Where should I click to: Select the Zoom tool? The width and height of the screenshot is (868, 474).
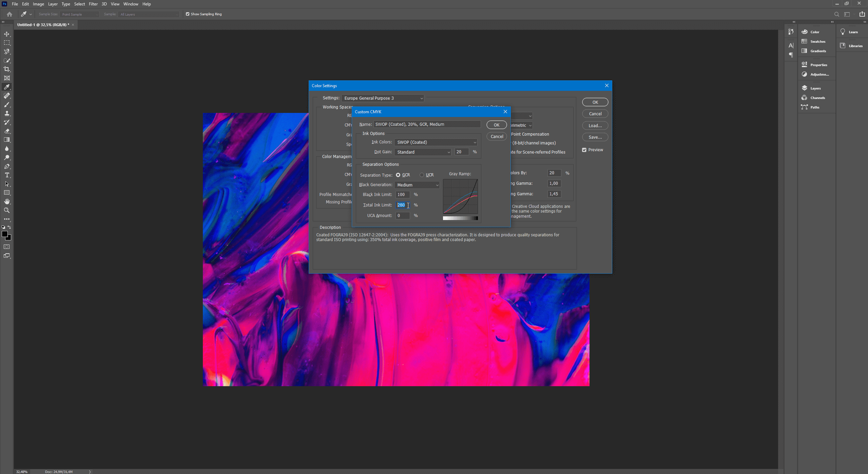click(7, 210)
